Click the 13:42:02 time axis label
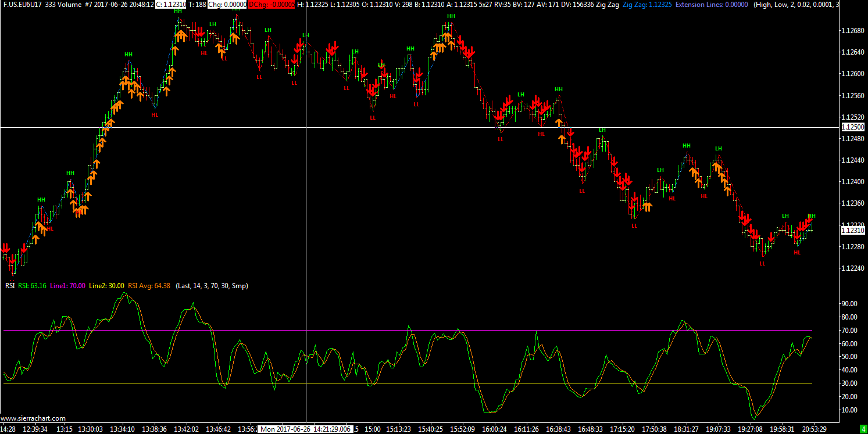The height and width of the screenshot is (434, 868). [x=187, y=429]
